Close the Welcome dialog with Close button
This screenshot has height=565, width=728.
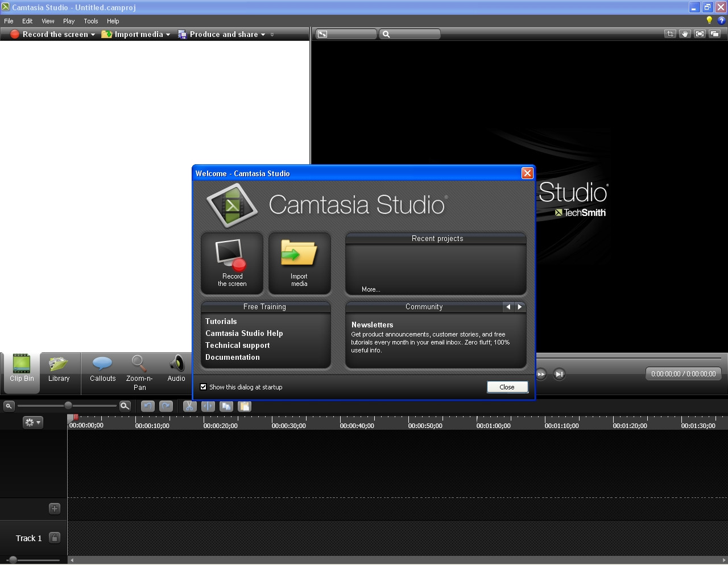507,387
